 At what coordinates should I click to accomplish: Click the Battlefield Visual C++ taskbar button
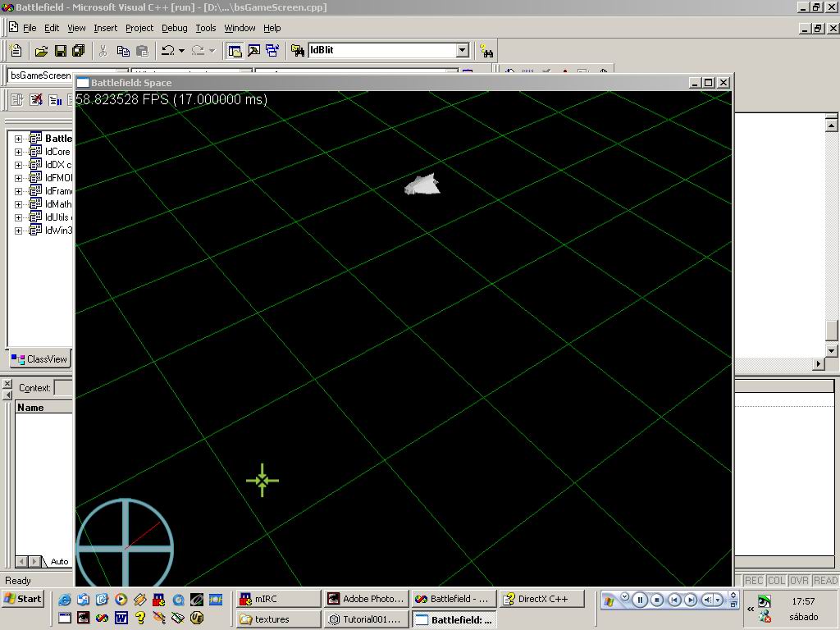click(x=454, y=599)
